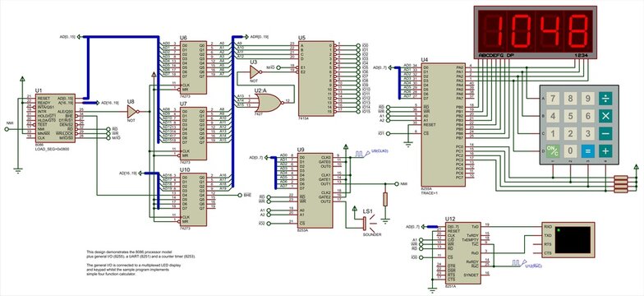
Task: Click the 9 key on the keypad
Action: tap(588, 99)
